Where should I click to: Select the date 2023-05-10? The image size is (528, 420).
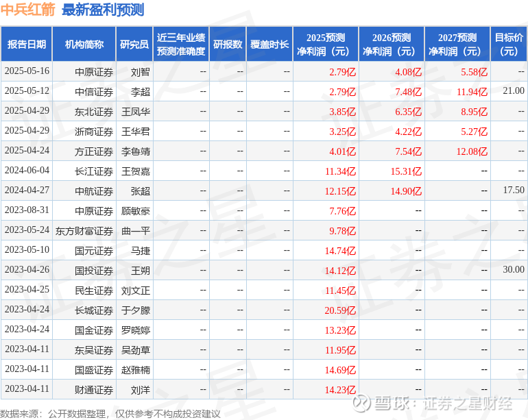27,249
